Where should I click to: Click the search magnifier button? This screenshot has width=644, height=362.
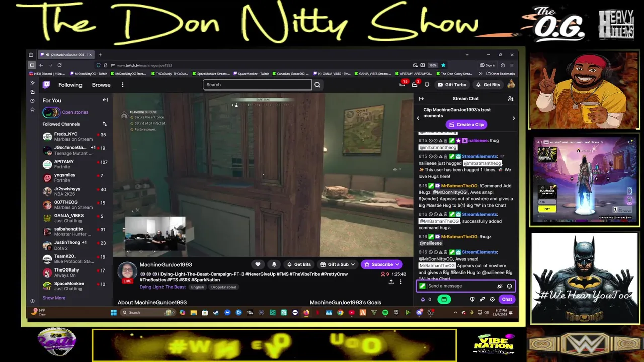pos(317,85)
